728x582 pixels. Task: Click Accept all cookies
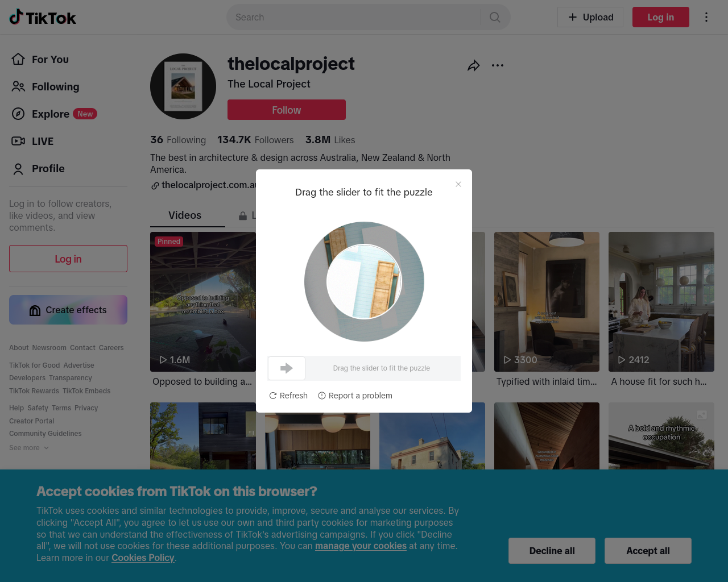pos(648,551)
